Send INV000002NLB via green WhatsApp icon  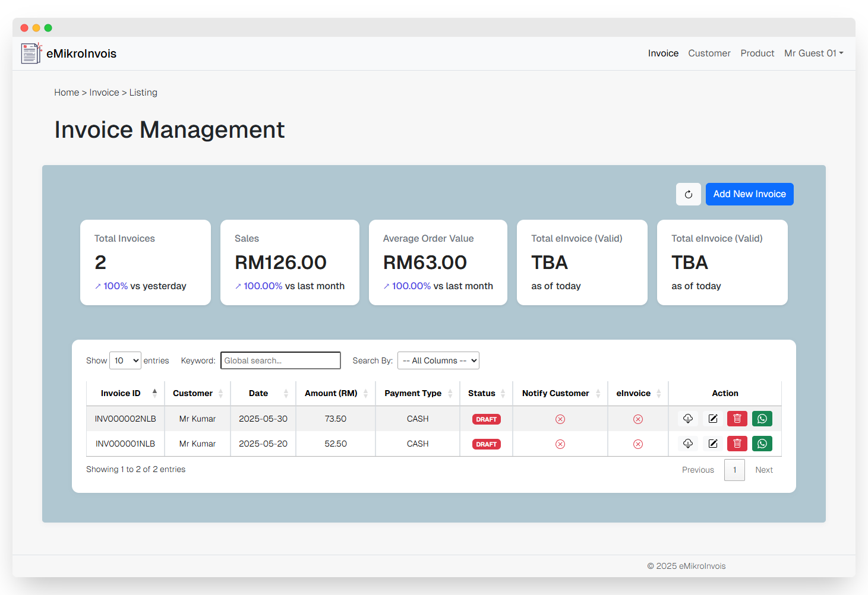pyautogui.click(x=762, y=419)
